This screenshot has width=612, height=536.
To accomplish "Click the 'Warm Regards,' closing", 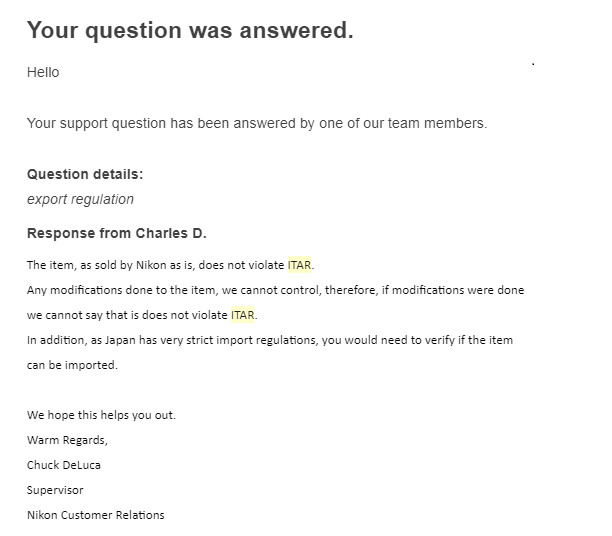I will tap(67, 440).
